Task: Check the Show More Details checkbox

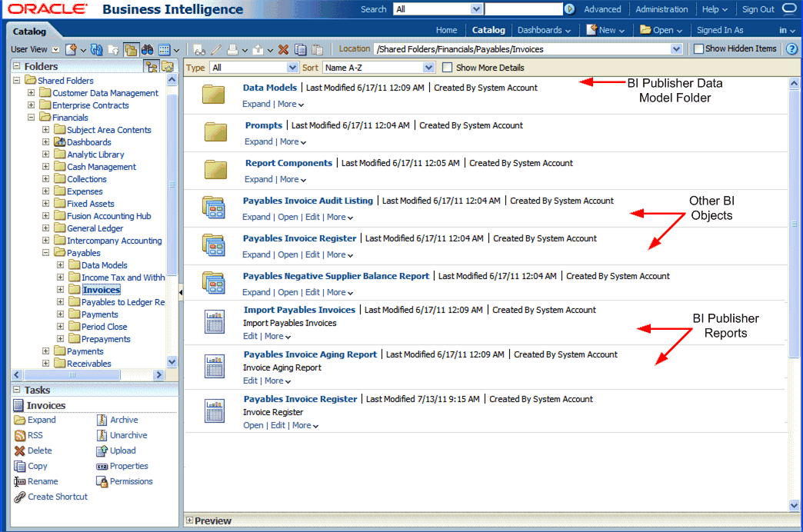Action: 447,68
